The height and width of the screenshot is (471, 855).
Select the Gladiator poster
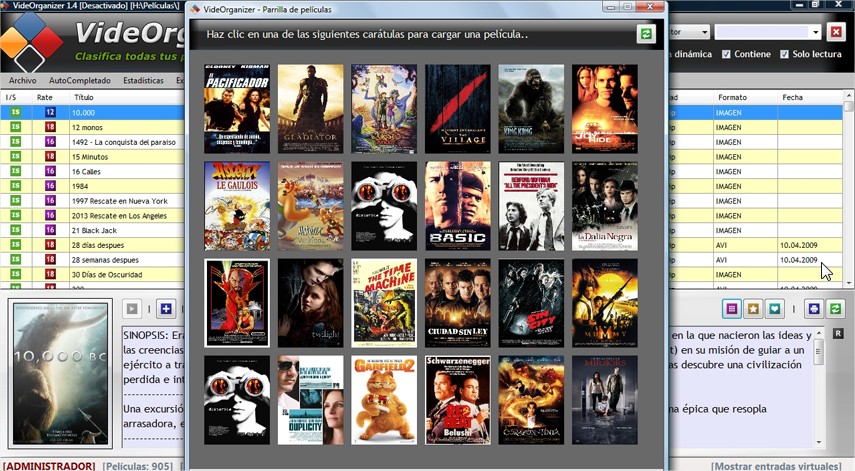click(x=310, y=109)
